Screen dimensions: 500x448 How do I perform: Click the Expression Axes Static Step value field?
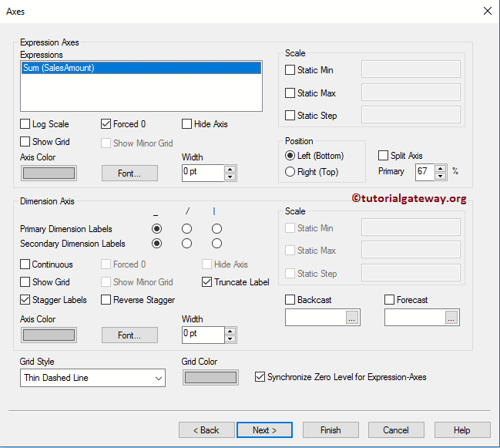click(411, 115)
